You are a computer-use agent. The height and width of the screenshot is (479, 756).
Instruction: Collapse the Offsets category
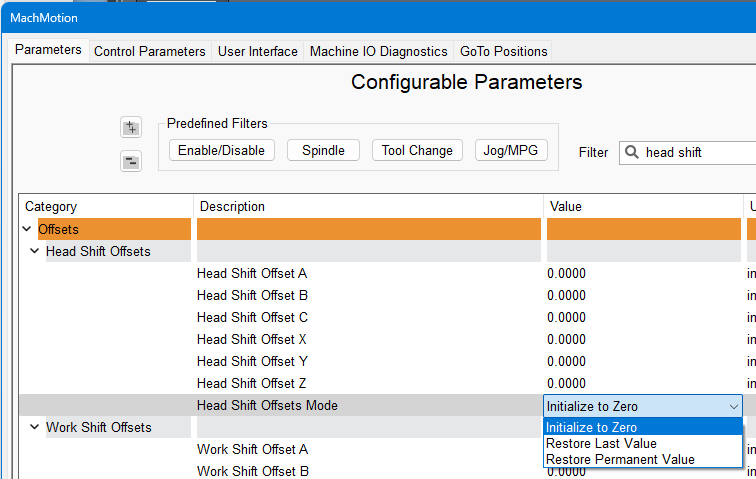25,229
